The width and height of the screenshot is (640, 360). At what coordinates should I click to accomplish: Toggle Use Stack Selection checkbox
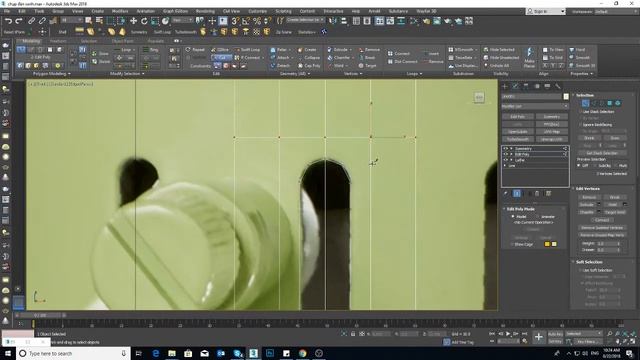(580, 111)
